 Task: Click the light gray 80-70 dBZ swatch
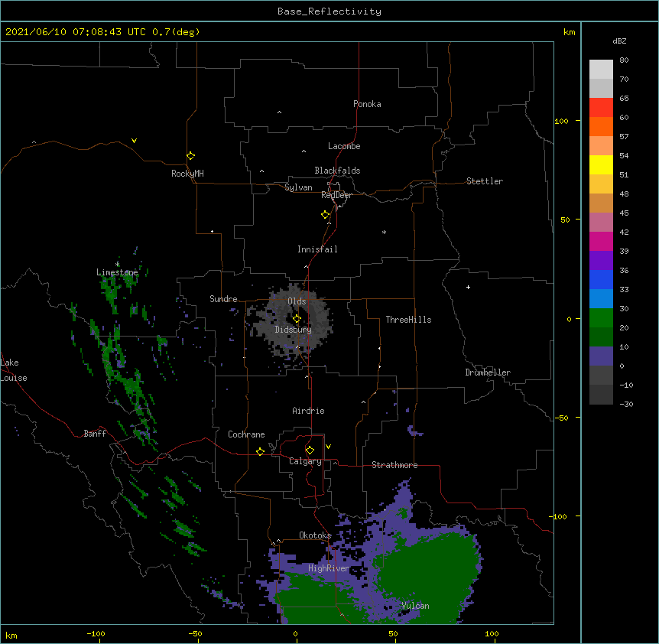[601, 70]
